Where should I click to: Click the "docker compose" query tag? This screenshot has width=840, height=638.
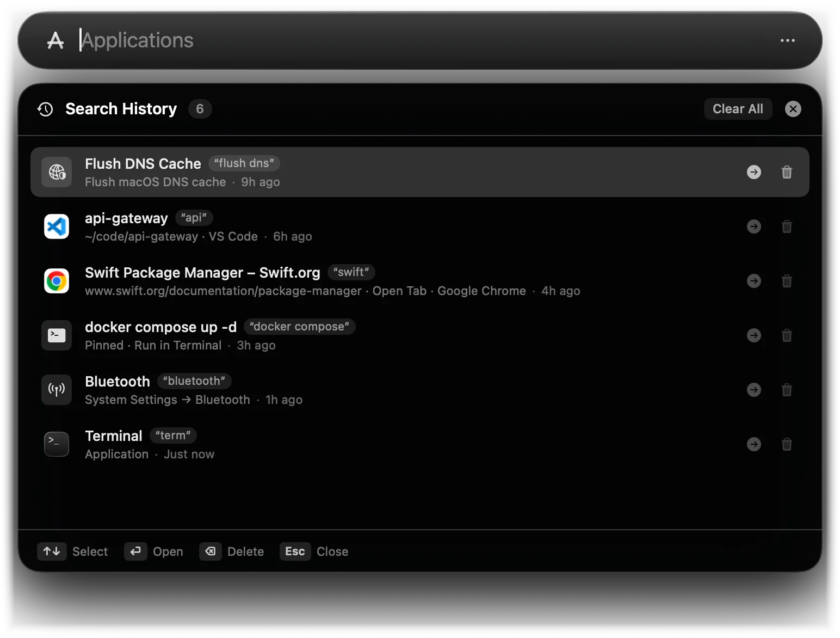(x=299, y=327)
